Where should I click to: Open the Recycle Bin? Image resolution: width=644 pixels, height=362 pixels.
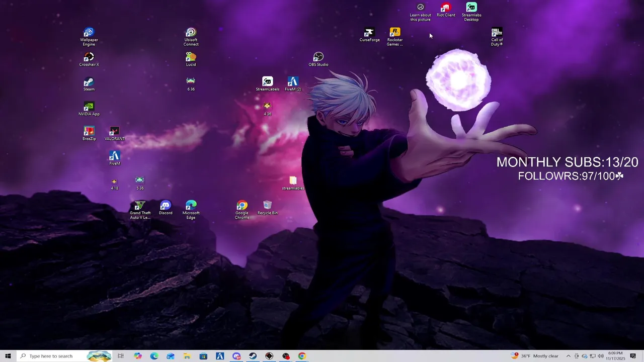coord(268,208)
